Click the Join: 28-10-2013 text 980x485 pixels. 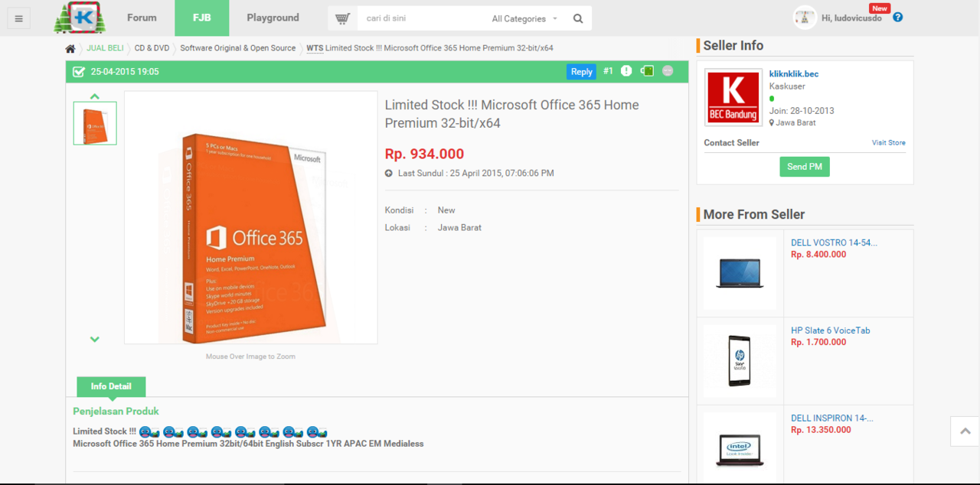pyautogui.click(x=802, y=111)
